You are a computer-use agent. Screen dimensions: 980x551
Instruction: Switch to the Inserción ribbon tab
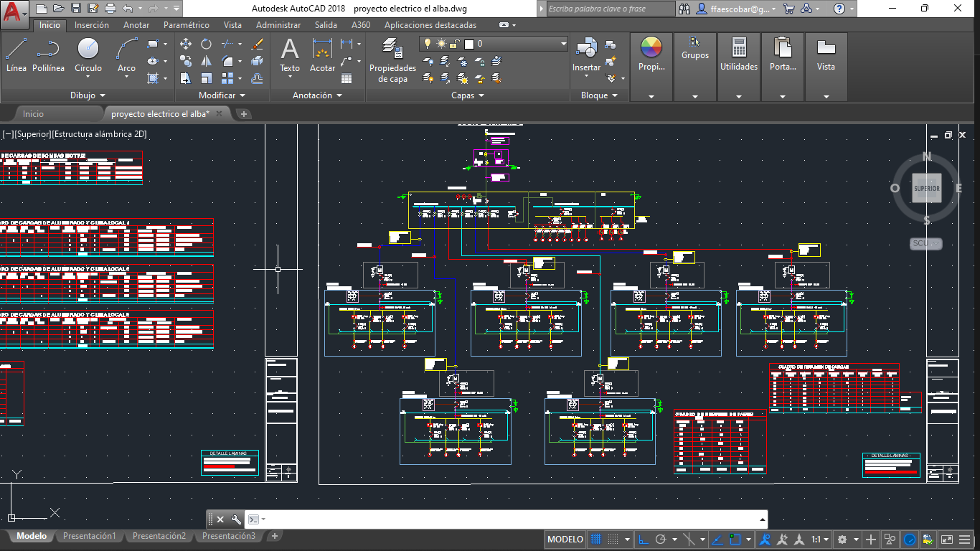(x=92, y=24)
